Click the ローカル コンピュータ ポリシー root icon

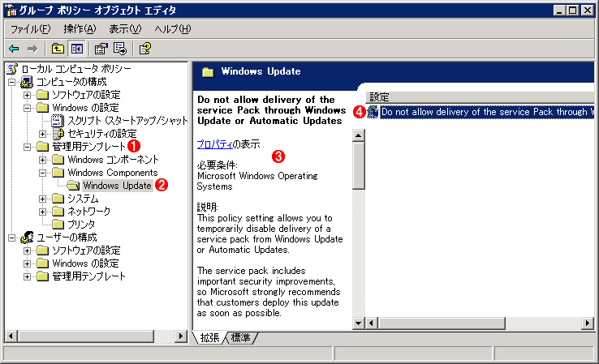(x=12, y=69)
